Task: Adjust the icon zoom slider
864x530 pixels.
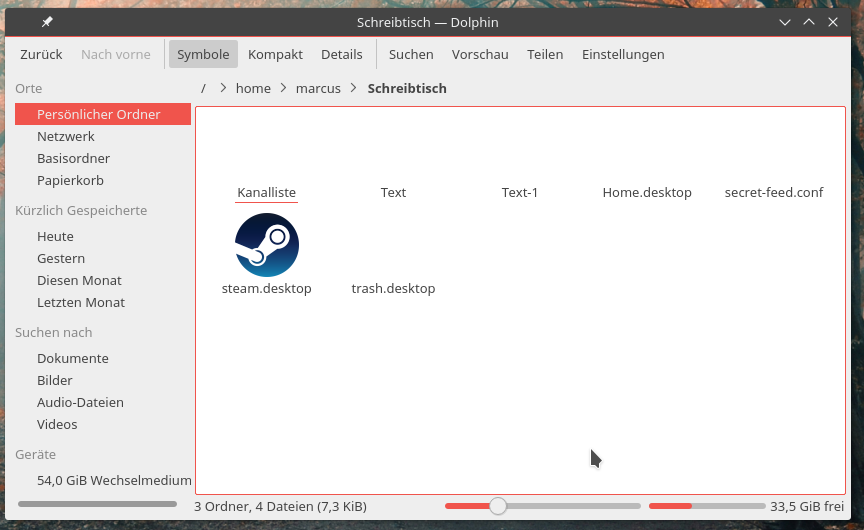Action: point(497,506)
